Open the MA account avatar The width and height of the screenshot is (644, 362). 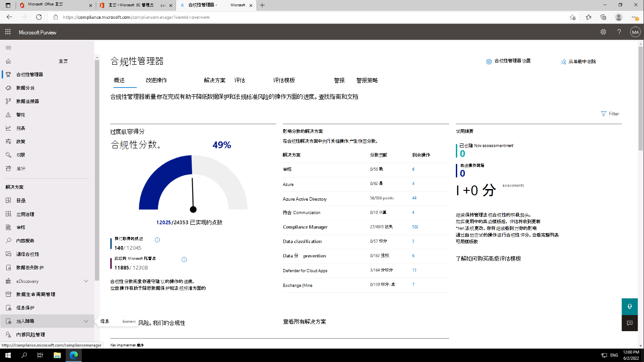pos(636,32)
